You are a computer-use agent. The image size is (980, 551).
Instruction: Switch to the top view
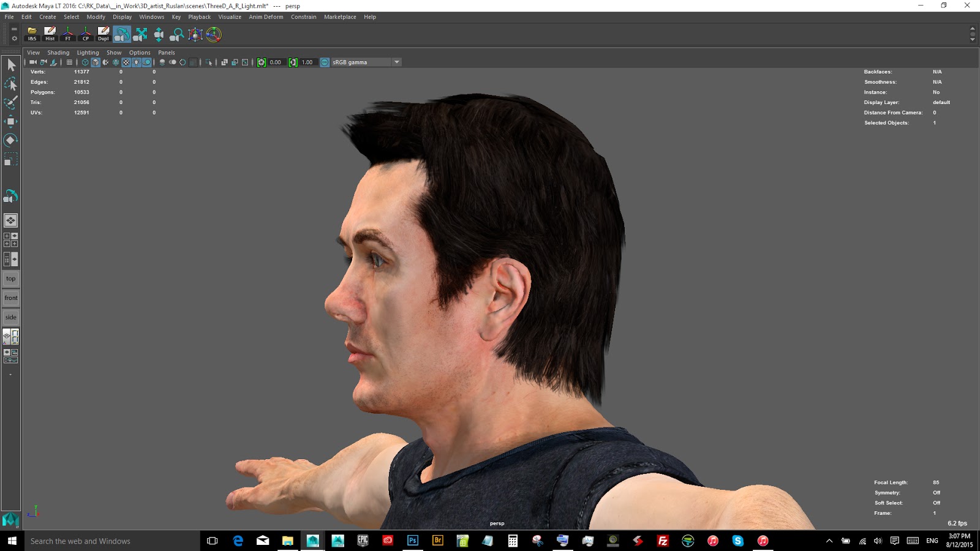[x=10, y=278]
